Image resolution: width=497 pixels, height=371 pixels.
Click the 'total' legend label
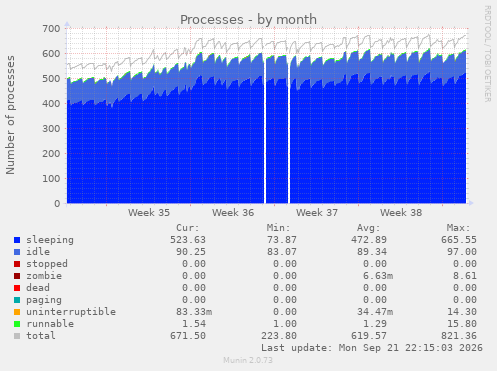[x=41, y=336]
